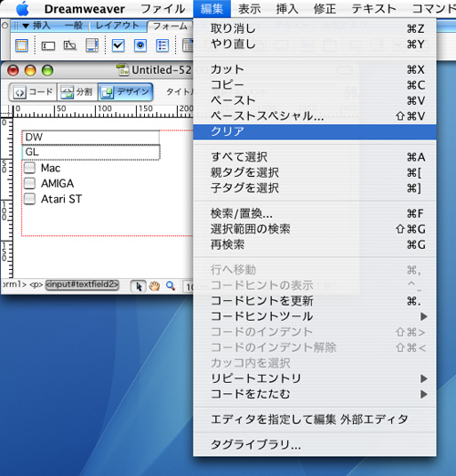Select the 一般 insert tab
The height and width of the screenshot is (476, 456).
point(74,26)
